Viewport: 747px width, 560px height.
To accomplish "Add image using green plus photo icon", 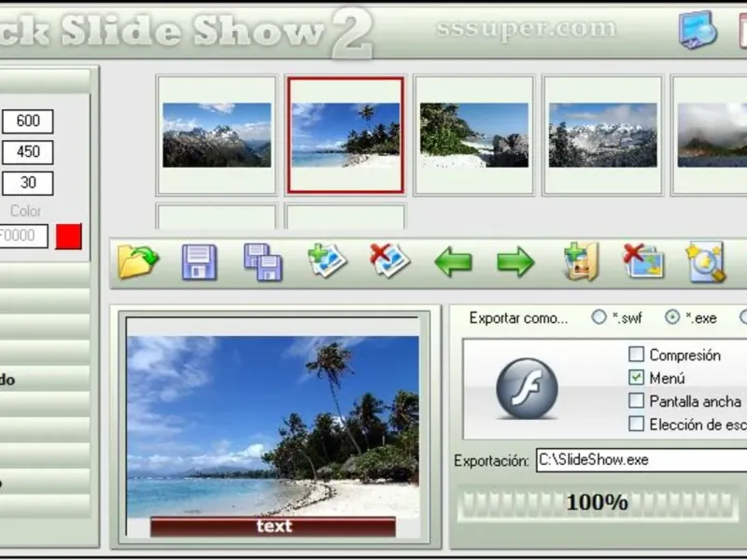I will (x=327, y=260).
